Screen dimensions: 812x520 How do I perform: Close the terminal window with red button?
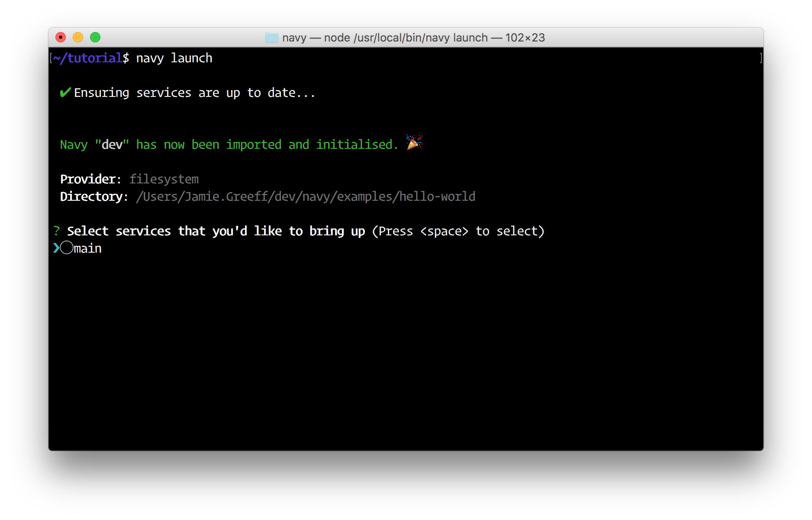(61, 38)
